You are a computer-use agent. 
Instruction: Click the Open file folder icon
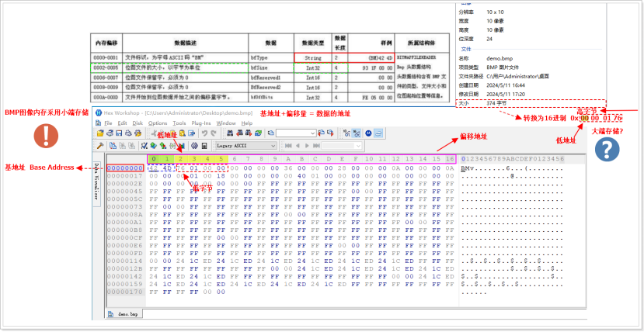pyautogui.click(x=100, y=133)
